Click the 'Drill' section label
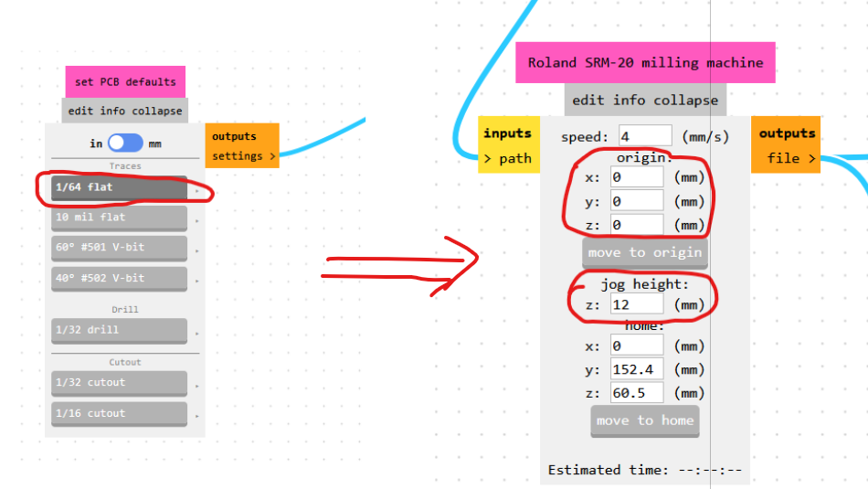This screenshot has height=489, width=868. 125,310
